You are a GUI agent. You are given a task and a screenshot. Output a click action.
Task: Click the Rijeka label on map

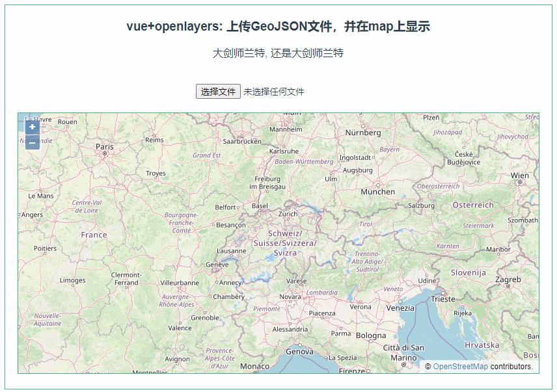click(463, 313)
